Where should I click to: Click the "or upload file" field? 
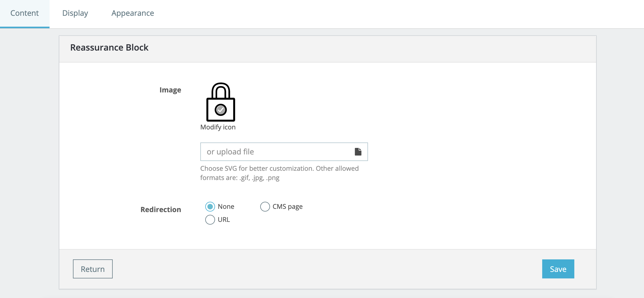tap(272, 151)
